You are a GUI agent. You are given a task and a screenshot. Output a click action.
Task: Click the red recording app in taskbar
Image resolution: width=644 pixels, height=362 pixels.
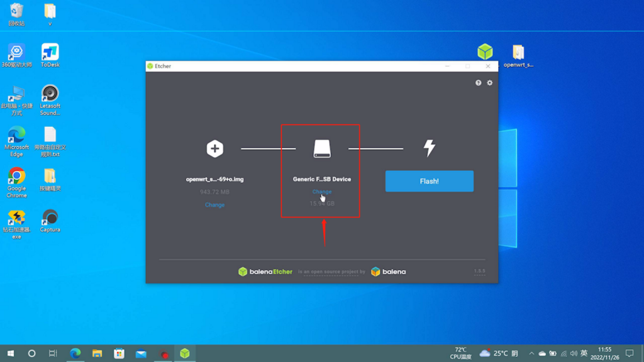(164, 353)
